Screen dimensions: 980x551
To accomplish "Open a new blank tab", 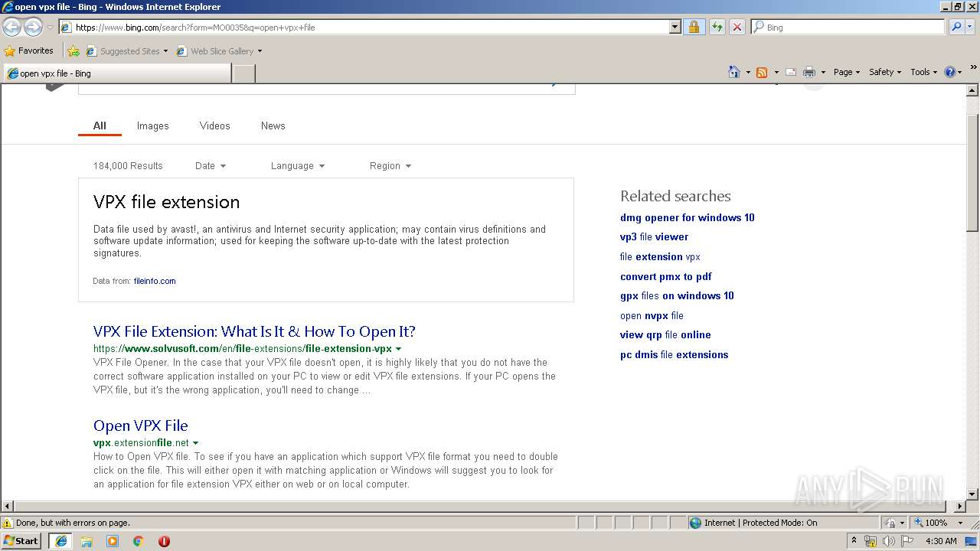I will pyautogui.click(x=243, y=73).
